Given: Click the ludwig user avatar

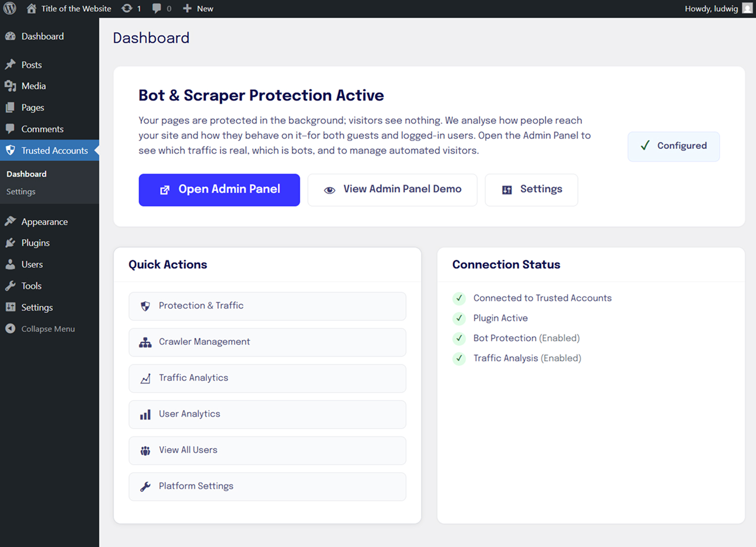Looking at the screenshot, I should click(747, 9).
